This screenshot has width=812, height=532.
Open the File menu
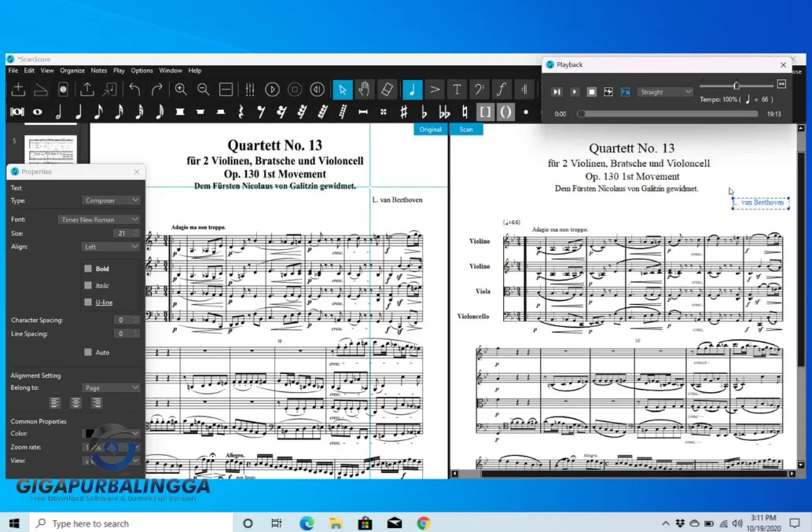(13, 71)
